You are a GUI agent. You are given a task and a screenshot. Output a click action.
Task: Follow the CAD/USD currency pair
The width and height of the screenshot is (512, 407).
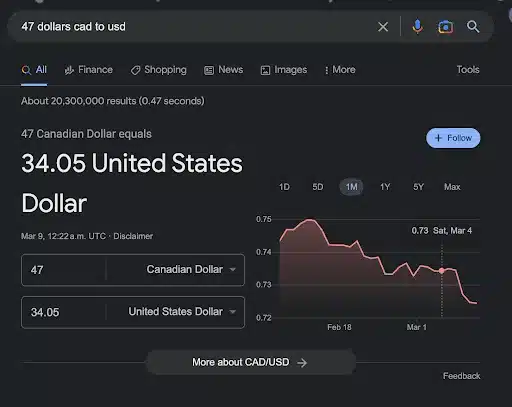point(453,138)
